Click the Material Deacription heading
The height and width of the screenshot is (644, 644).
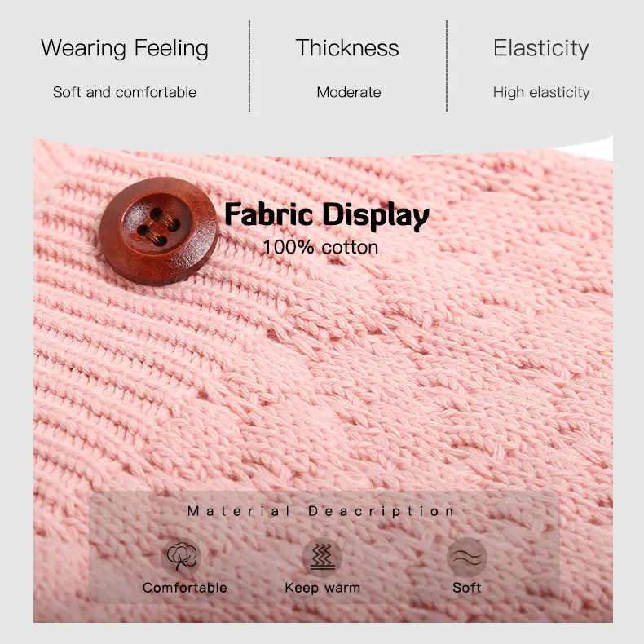[x=320, y=511]
